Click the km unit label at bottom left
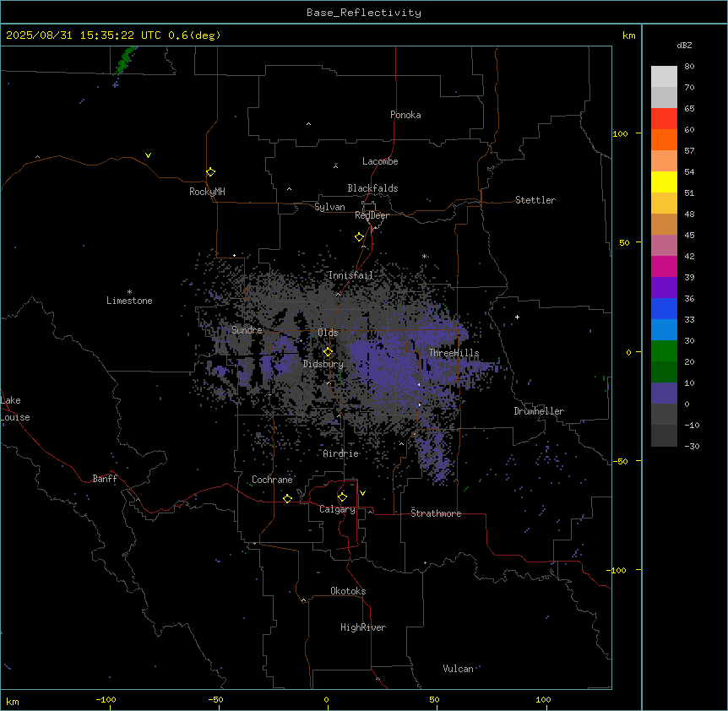Screen dimensions: 728x711 point(13,701)
